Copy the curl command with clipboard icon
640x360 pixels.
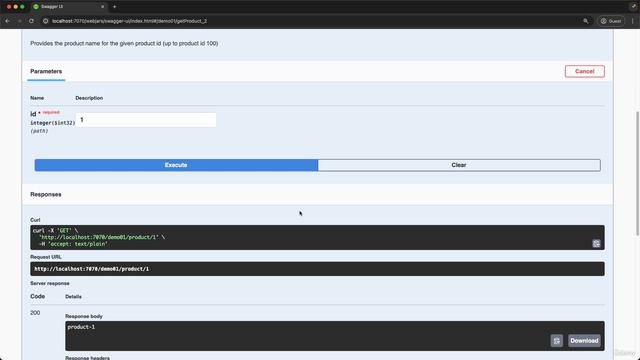point(596,244)
